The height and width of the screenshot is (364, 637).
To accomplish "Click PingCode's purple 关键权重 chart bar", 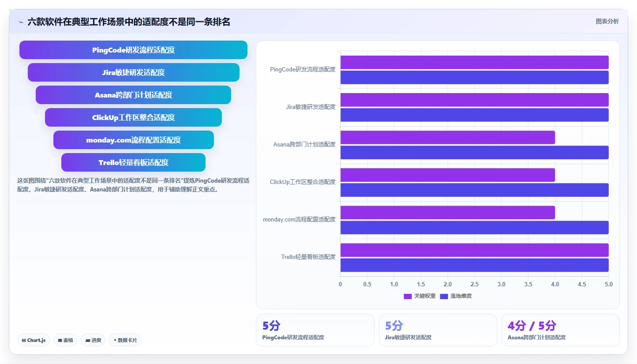I will (x=474, y=62).
